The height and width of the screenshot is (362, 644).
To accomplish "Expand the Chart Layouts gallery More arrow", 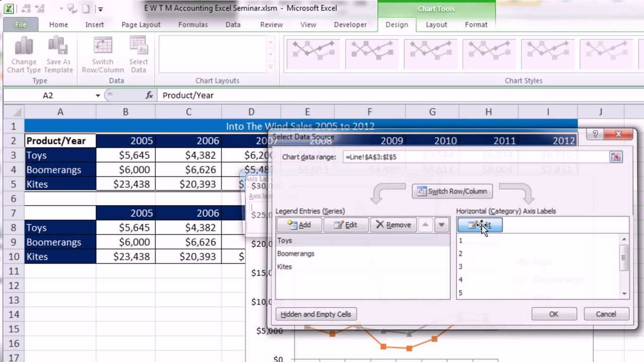I will coord(271,66).
